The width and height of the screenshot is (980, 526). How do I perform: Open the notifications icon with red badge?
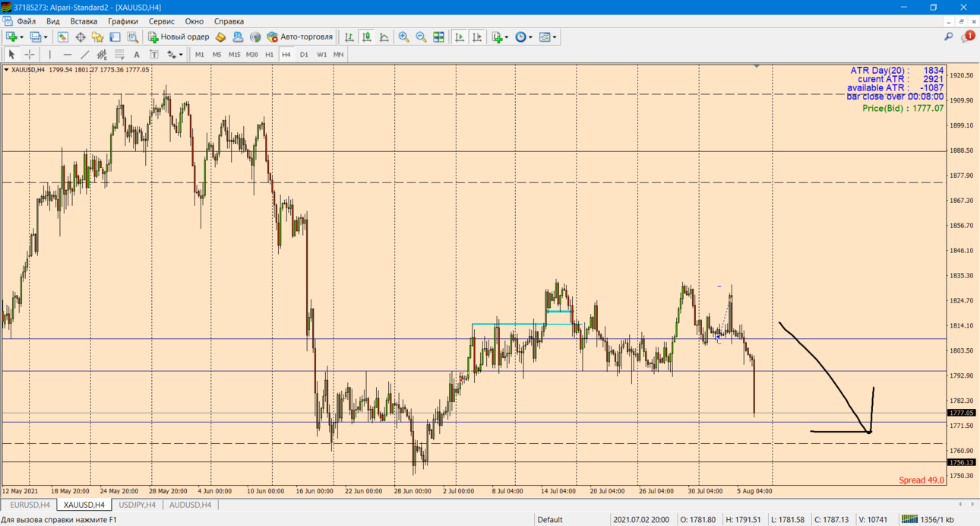click(968, 36)
